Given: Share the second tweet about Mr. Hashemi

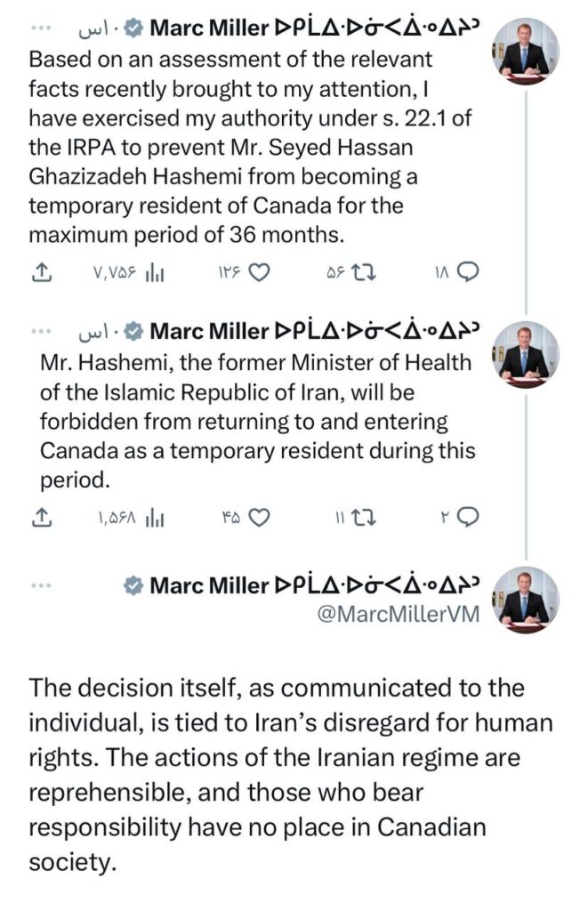Looking at the screenshot, I should point(41,517).
